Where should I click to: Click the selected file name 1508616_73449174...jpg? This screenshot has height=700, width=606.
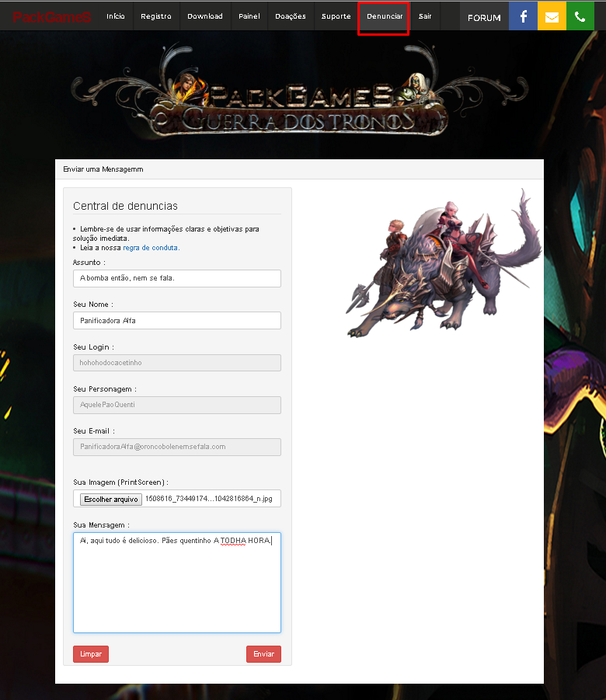click(208, 499)
